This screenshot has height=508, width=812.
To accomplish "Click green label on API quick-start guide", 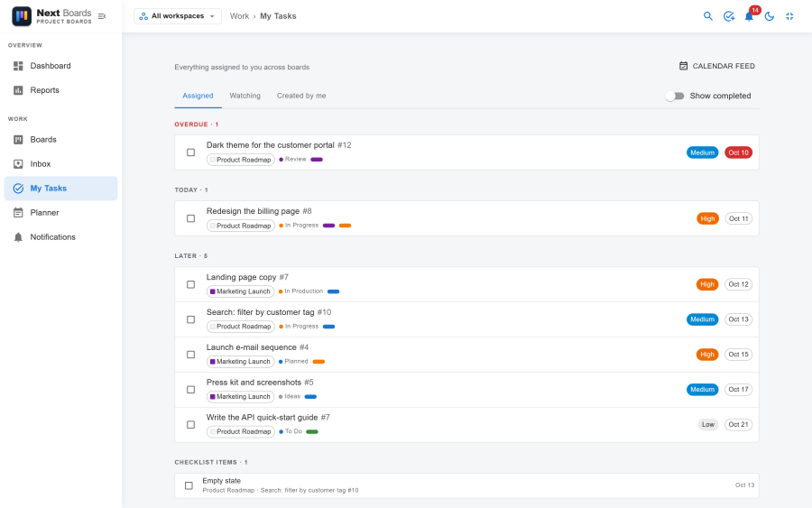I will coord(312,431).
